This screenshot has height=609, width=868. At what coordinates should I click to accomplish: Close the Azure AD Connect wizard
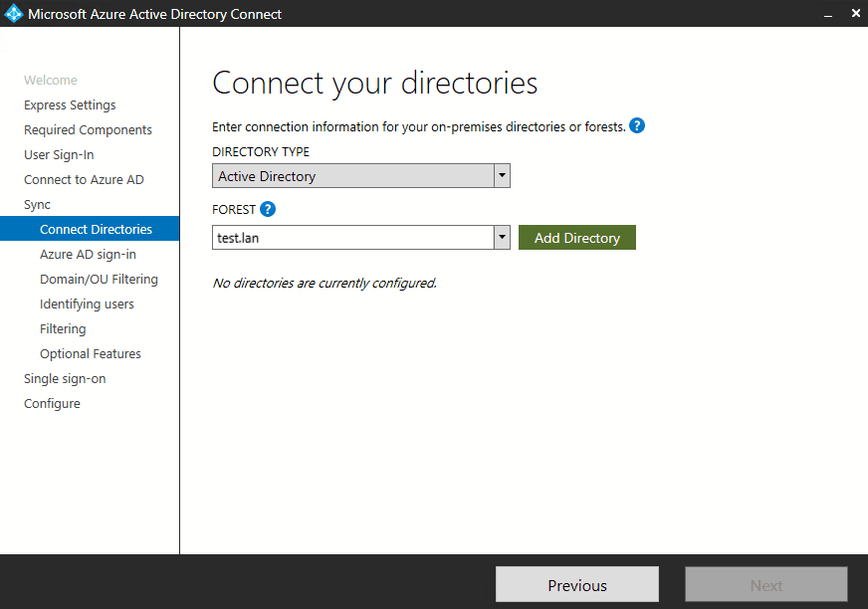[x=856, y=13]
